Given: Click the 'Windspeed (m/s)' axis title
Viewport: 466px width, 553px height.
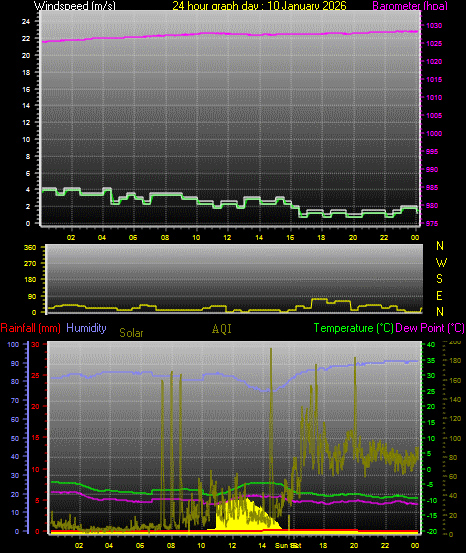Looking at the screenshot, I should 74,5.
